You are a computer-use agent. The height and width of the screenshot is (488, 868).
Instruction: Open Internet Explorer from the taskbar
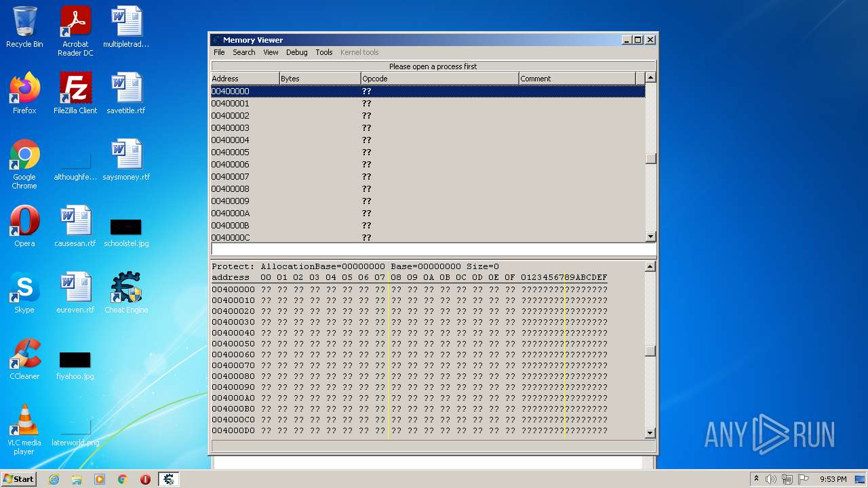[x=54, y=479]
